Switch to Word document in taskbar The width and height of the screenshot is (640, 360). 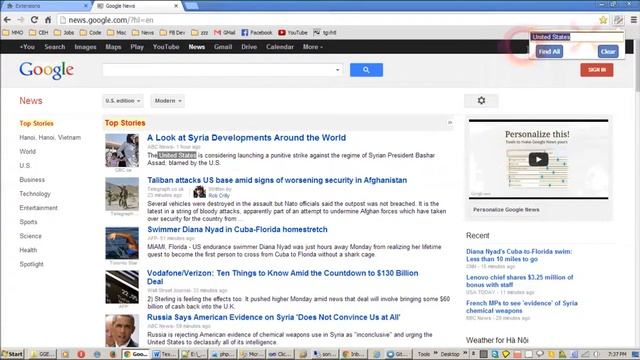point(163,354)
